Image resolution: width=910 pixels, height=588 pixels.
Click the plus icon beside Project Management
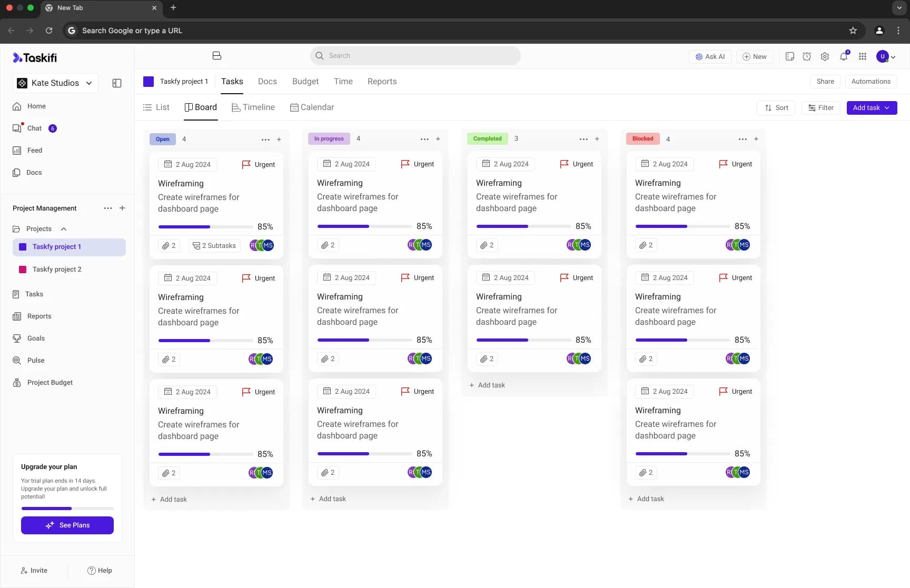(122, 208)
